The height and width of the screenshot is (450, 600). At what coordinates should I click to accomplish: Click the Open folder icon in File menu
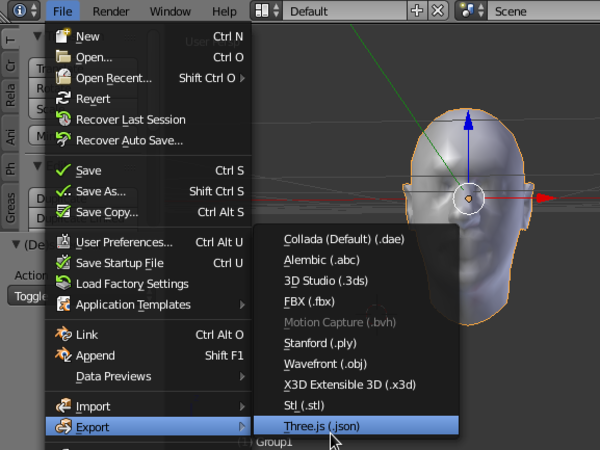[63, 57]
